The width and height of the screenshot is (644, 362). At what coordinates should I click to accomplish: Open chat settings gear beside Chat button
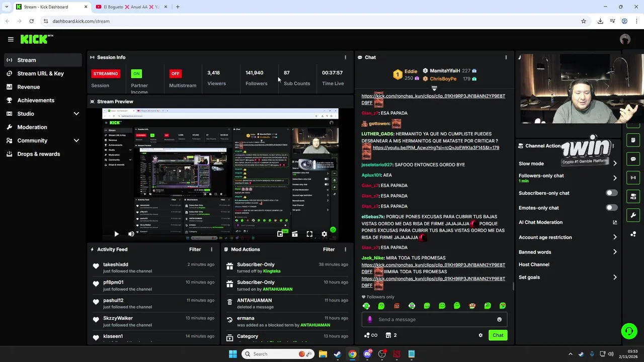480,335
